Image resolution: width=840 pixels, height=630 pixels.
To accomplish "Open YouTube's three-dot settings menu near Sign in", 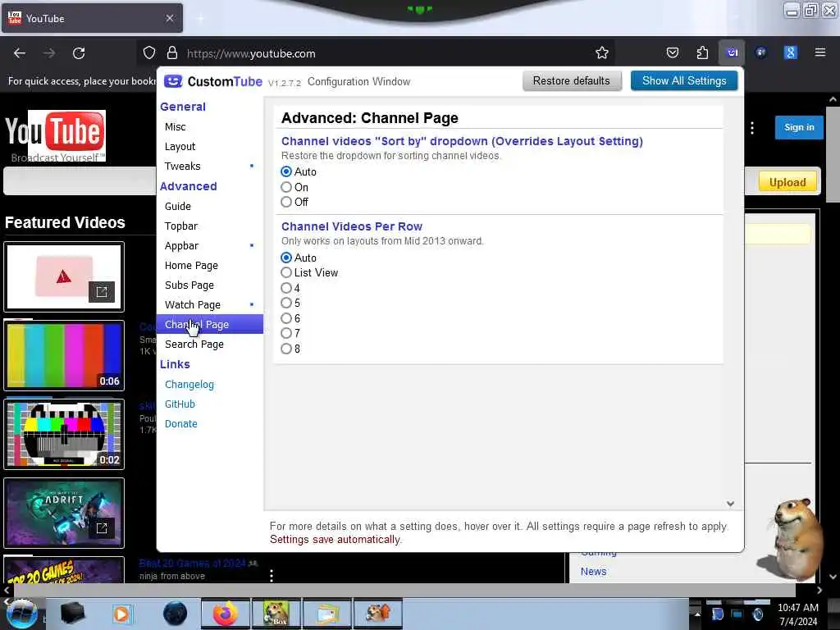I will [x=752, y=128].
